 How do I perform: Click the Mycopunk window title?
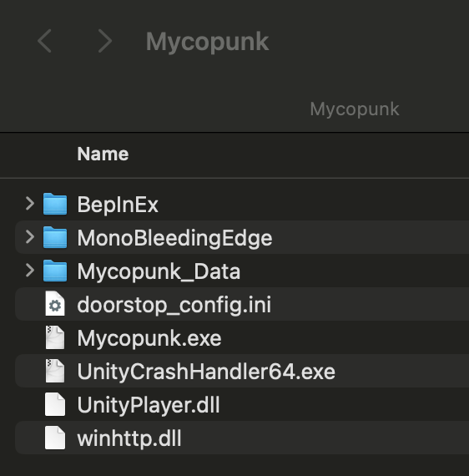207,41
